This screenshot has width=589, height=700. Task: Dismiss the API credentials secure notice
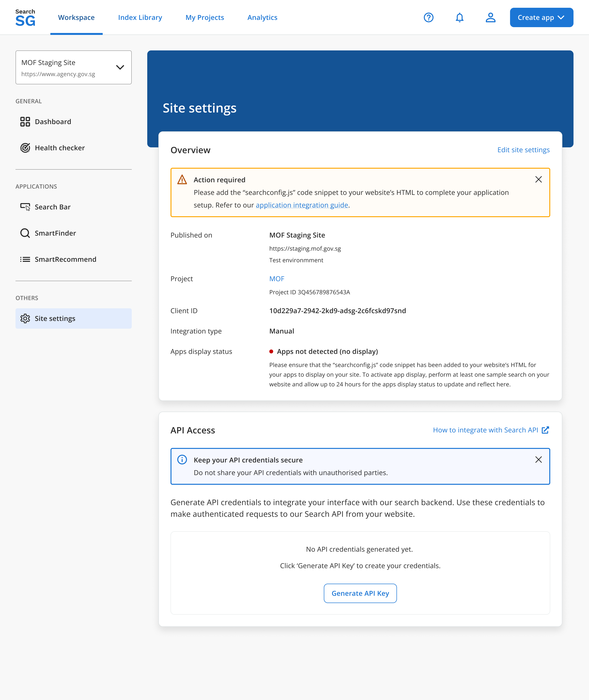pyautogui.click(x=538, y=459)
